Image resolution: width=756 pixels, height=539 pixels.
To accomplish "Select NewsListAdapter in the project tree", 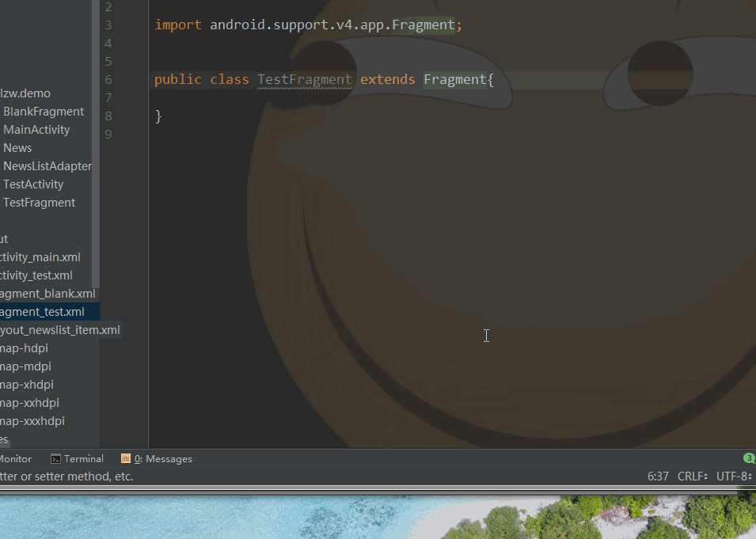I will pyautogui.click(x=47, y=166).
